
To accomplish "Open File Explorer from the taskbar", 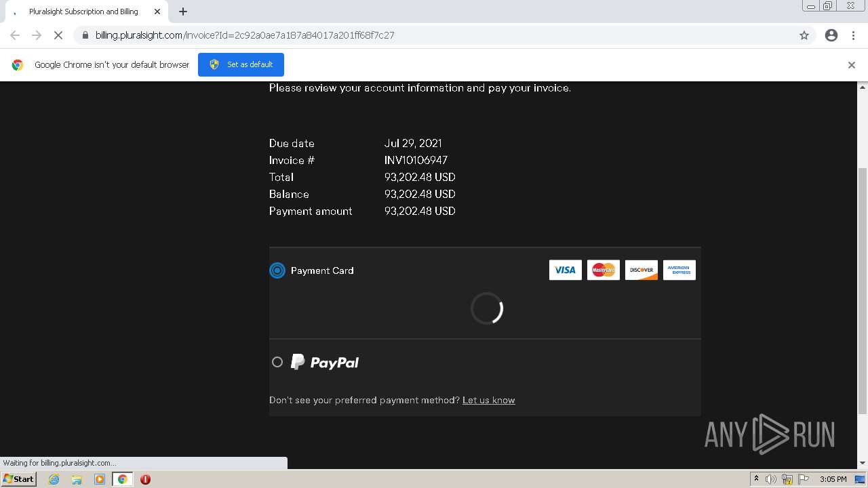I will [x=77, y=479].
